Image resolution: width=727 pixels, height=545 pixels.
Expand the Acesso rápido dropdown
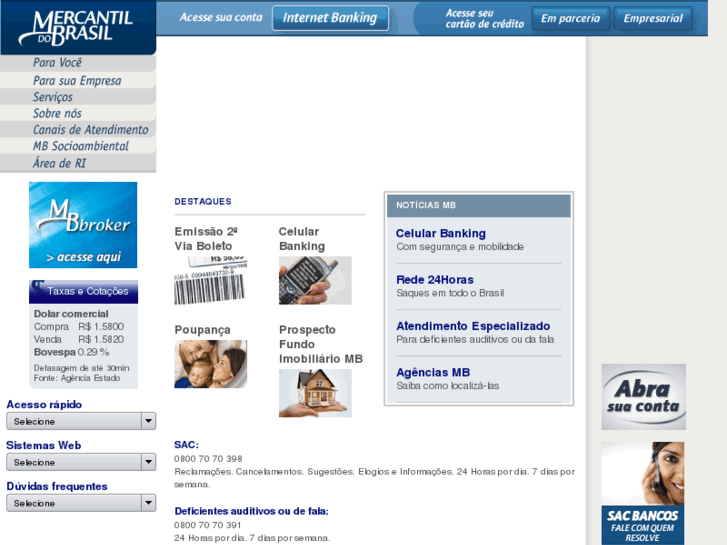pos(81,421)
